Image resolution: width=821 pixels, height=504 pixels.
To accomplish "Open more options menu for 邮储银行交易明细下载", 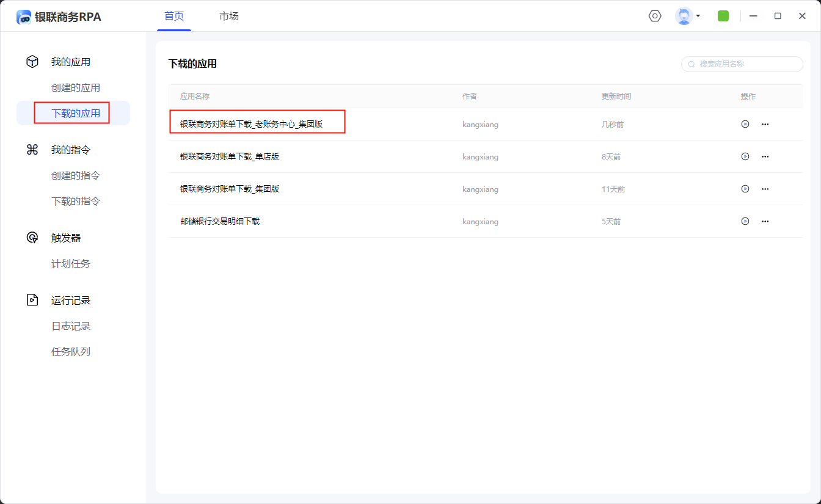I will click(765, 221).
